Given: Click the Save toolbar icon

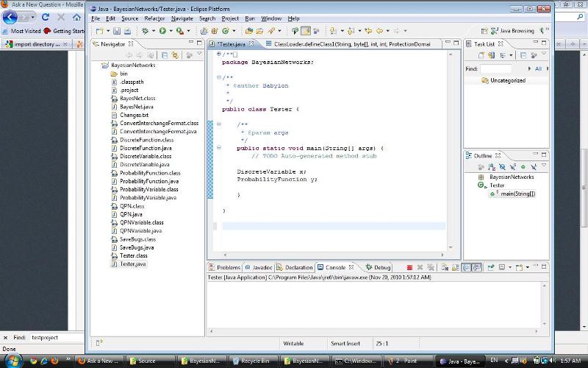Looking at the screenshot, I should [117, 31].
